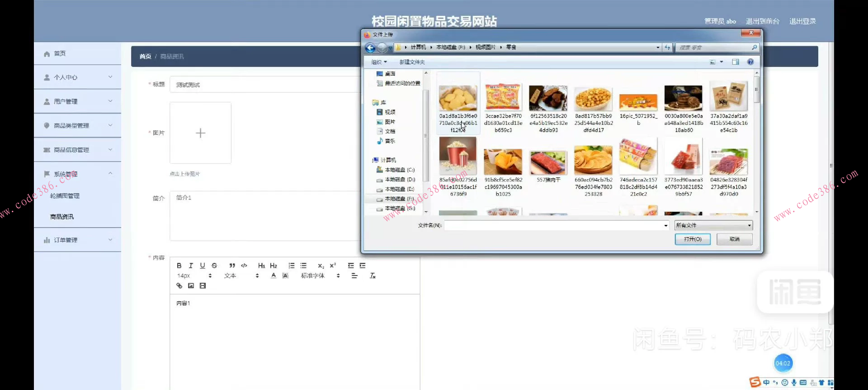Insert a video in the editor

click(x=203, y=285)
